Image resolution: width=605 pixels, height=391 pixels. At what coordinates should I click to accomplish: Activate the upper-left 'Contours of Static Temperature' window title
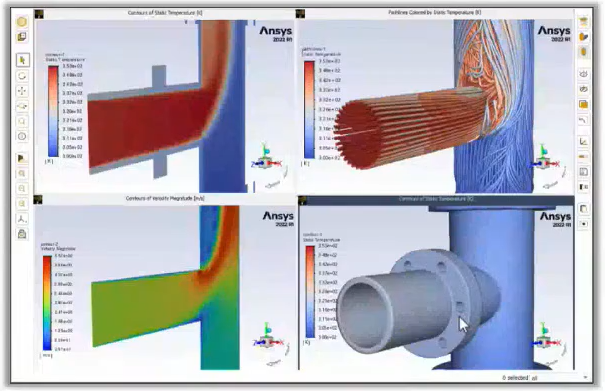click(165, 13)
